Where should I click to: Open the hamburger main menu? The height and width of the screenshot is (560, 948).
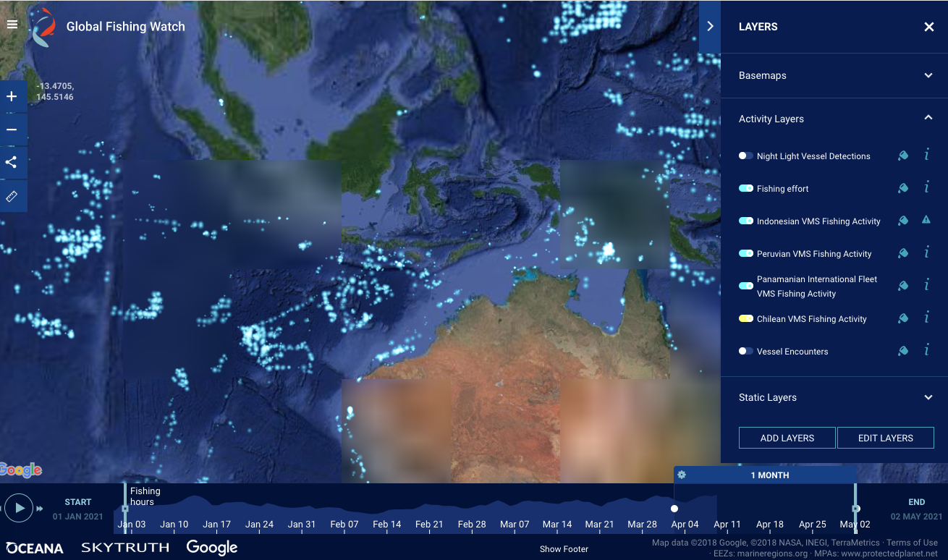12,25
